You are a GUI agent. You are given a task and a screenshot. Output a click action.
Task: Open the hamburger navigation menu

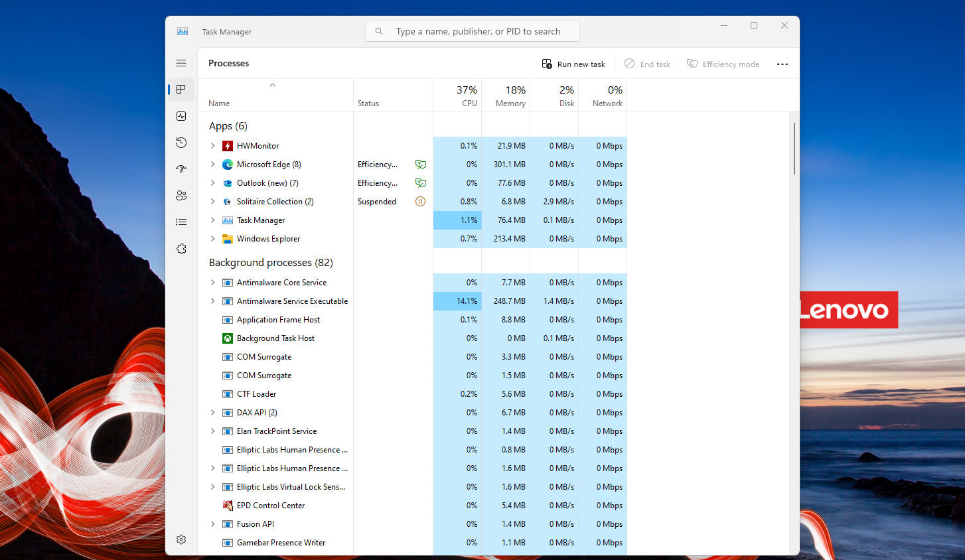[x=181, y=63]
